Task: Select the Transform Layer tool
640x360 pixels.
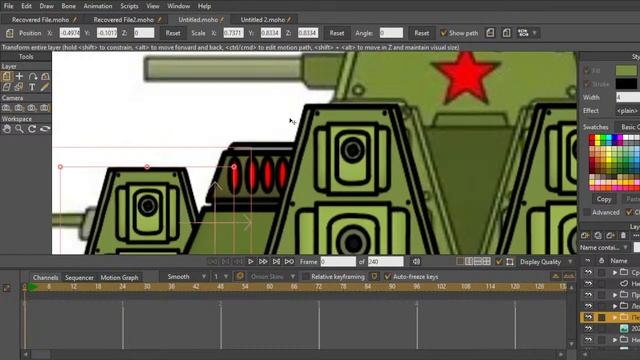Action: pos(7,76)
